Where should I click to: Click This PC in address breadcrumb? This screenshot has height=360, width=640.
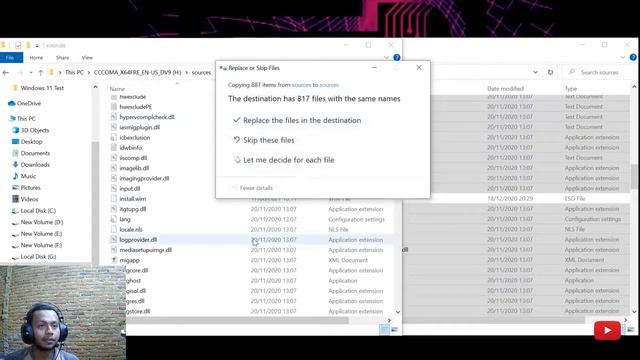[74, 72]
